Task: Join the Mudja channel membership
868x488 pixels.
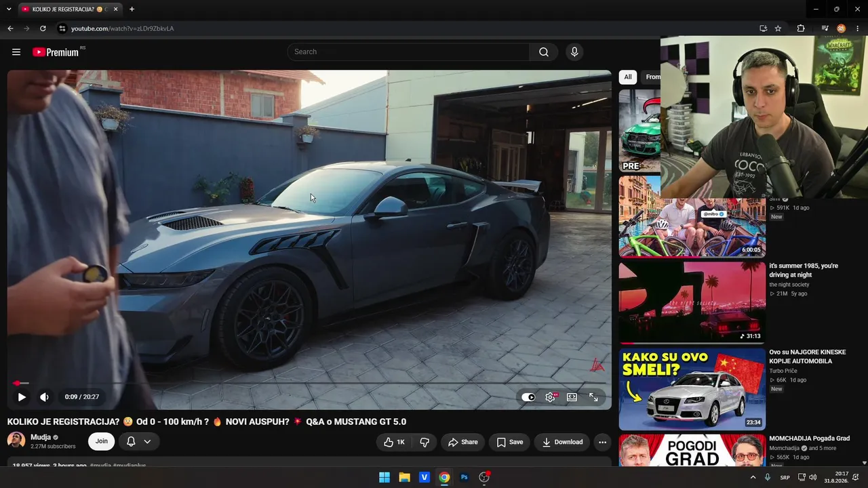Action: [x=101, y=441]
